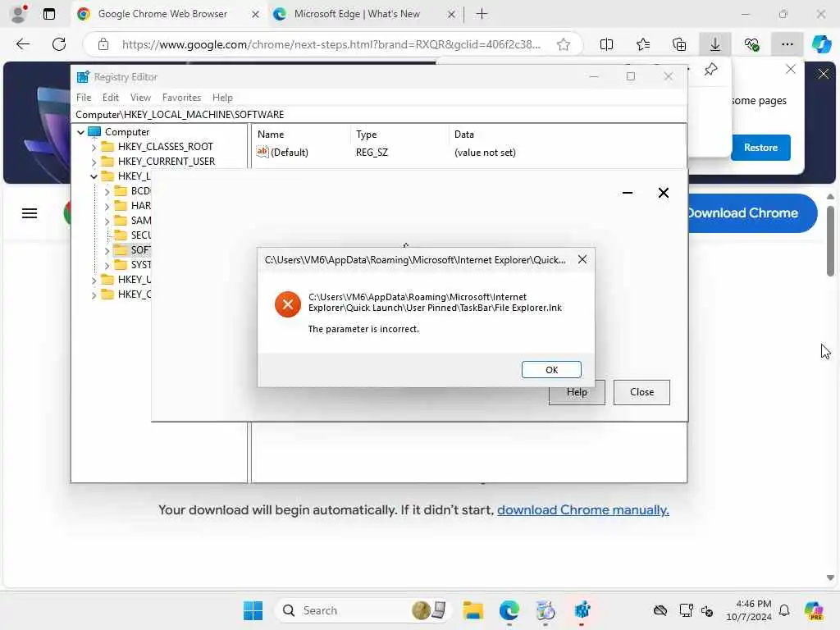This screenshot has width=840, height=630.
Task: Expand the SAM key node
Action: click(107, 221)
